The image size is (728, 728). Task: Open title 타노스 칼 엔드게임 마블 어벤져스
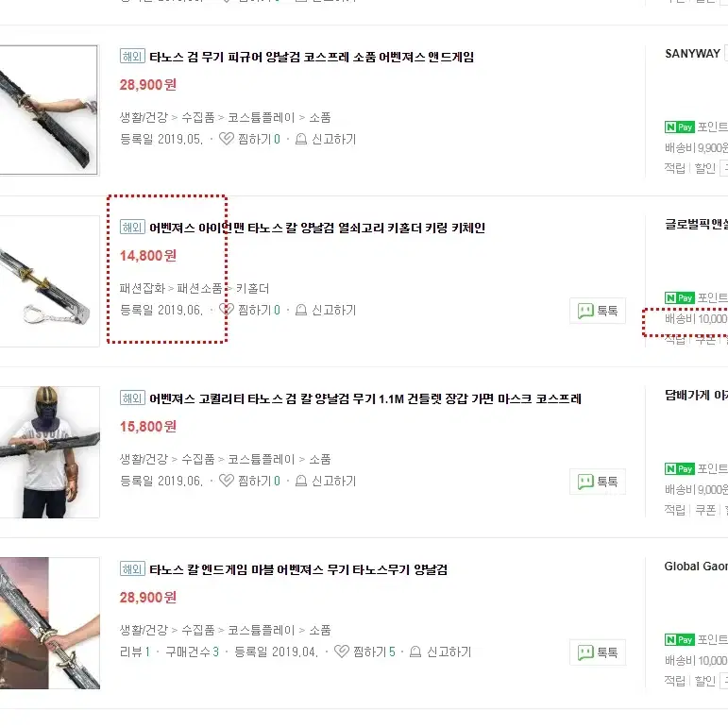point(298,569)
